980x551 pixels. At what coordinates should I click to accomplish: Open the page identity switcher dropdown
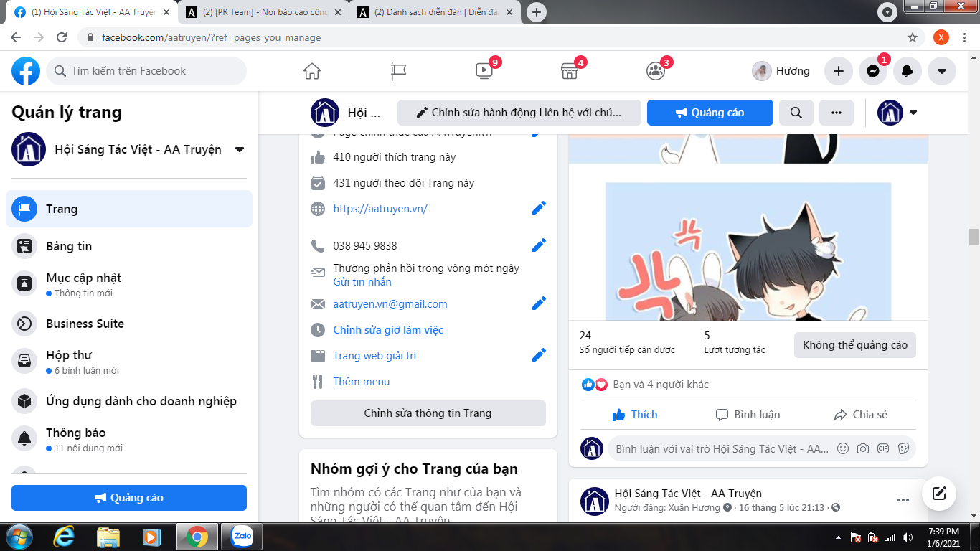(897, 113)
